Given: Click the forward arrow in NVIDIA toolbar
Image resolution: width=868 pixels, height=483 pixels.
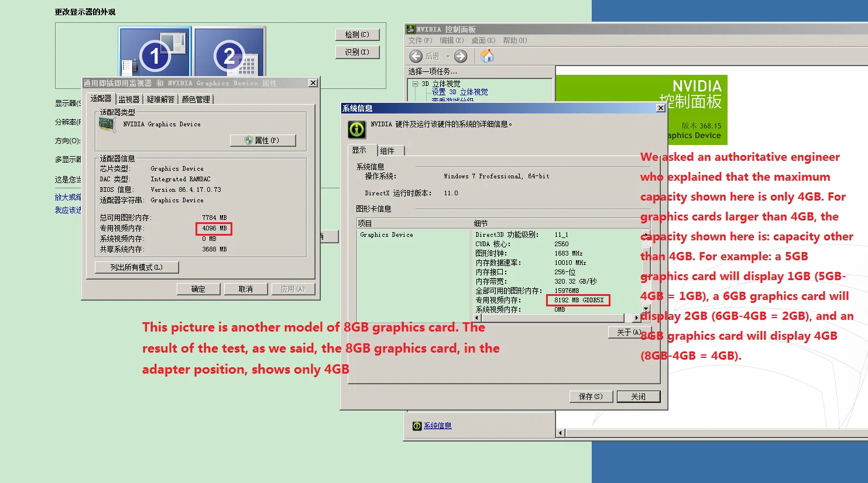Looking at the screenshot, I should pos(461,56).
